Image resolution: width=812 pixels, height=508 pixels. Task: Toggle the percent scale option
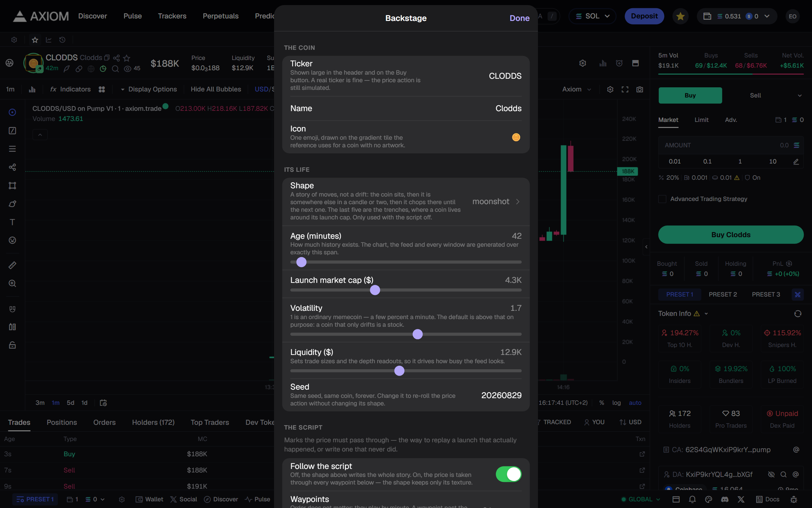602,403
